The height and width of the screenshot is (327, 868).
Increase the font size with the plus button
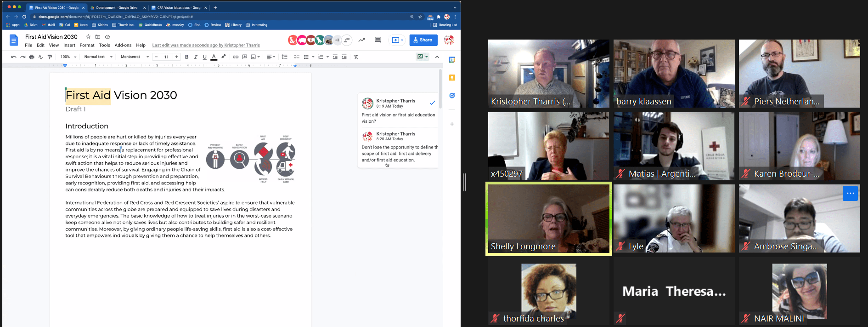(177, 57)
